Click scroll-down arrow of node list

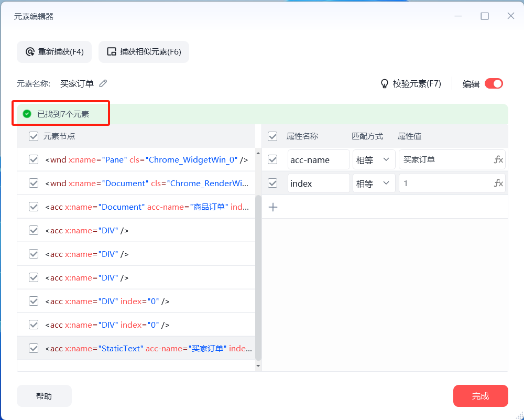[x=258, y=366]
